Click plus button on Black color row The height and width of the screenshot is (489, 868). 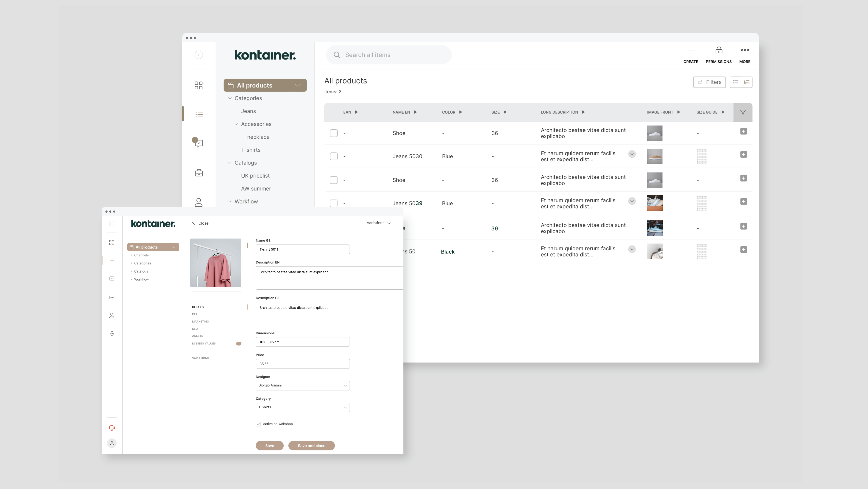coord(743,250)
